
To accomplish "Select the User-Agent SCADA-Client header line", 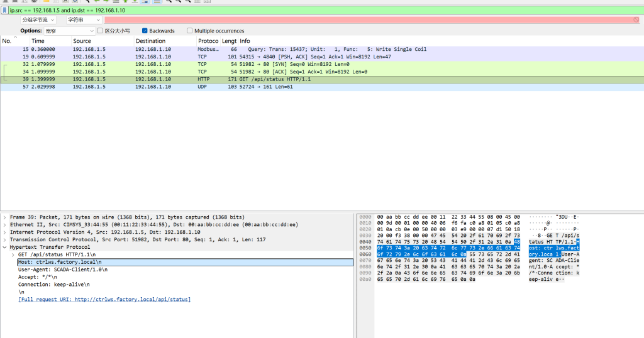I will (63, 270).
